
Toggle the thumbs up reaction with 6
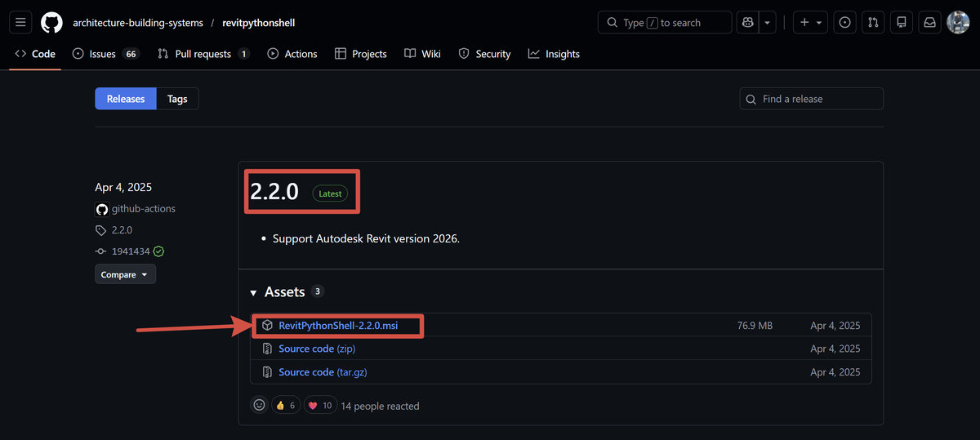pyautogui.click(x=285, y=405)
